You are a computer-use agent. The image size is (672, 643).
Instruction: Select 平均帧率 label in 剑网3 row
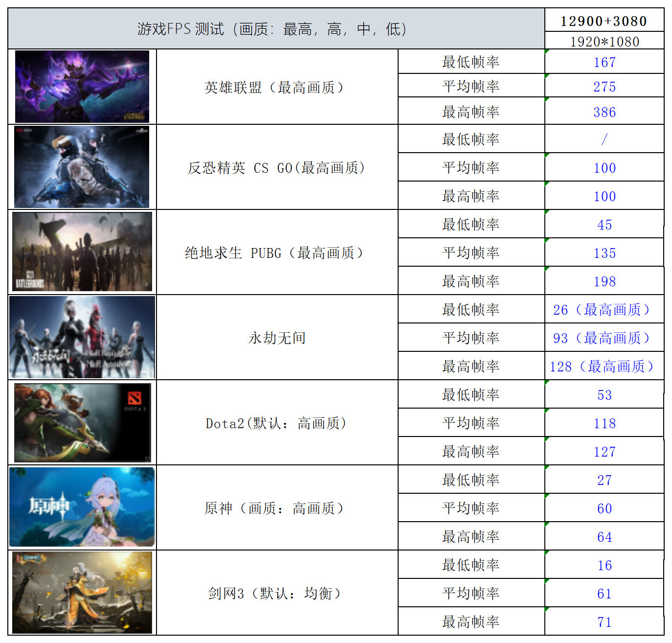[x=471, y=593]
